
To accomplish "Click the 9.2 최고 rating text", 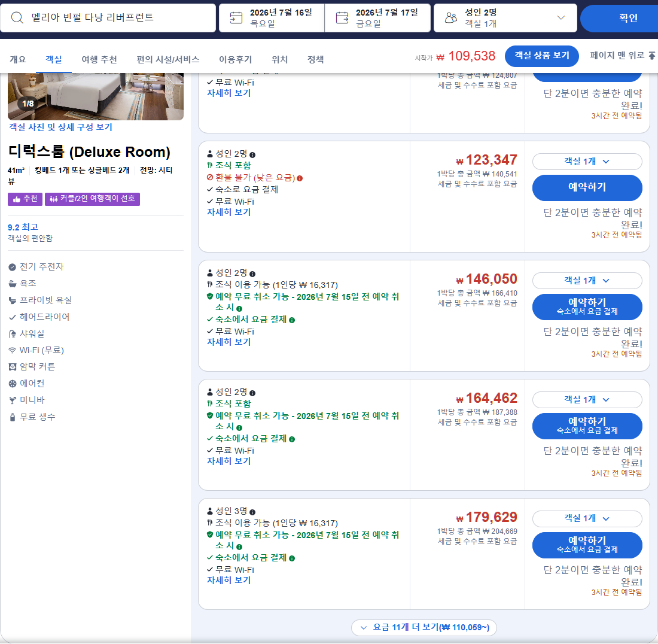I will [23, 227].
